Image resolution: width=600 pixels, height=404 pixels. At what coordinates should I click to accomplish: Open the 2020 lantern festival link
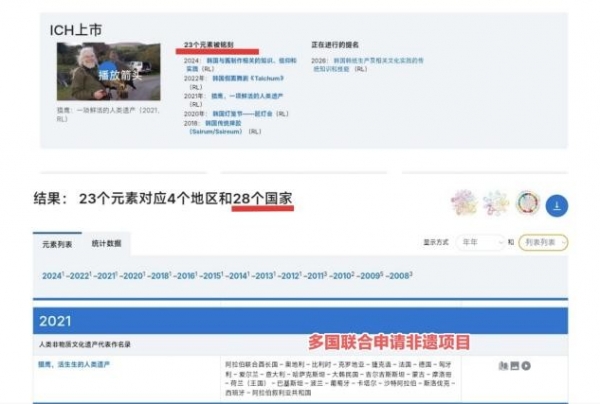(x=242, y=114)
